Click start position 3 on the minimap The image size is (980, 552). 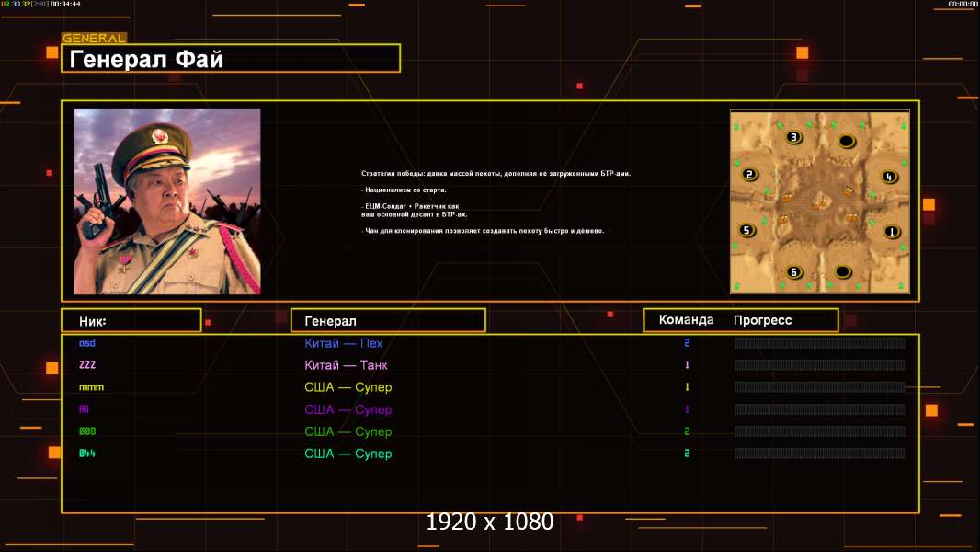coord(793,137)
